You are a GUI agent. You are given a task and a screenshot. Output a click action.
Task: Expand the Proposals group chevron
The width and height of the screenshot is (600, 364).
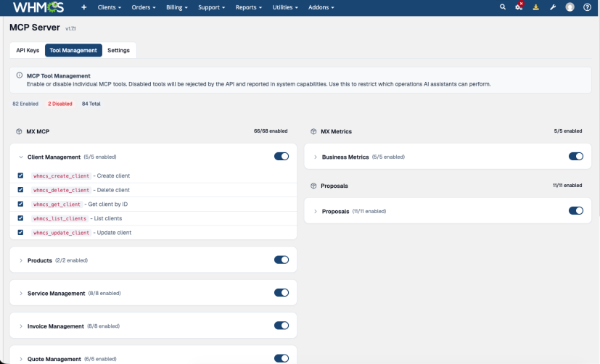[x=316, y=212]
